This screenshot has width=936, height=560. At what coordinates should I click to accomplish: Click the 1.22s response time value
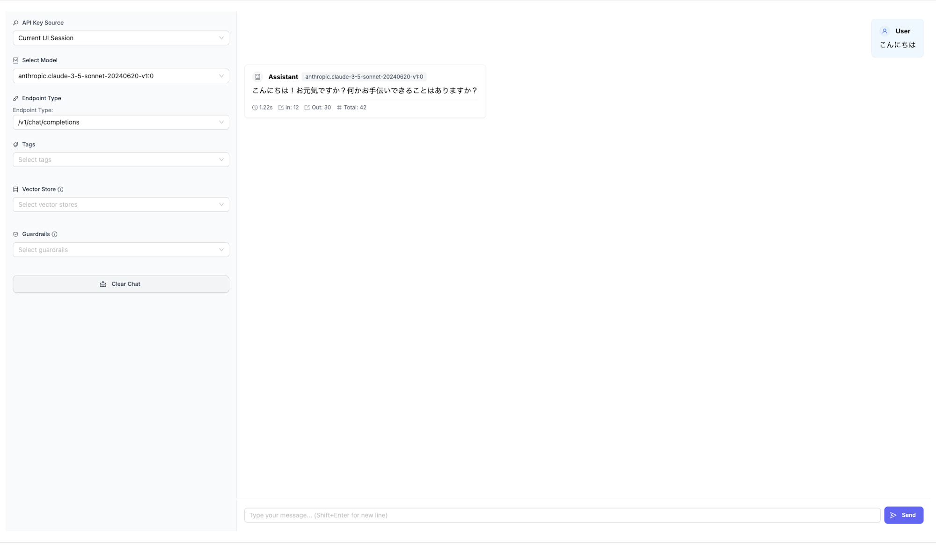[266, 108]
